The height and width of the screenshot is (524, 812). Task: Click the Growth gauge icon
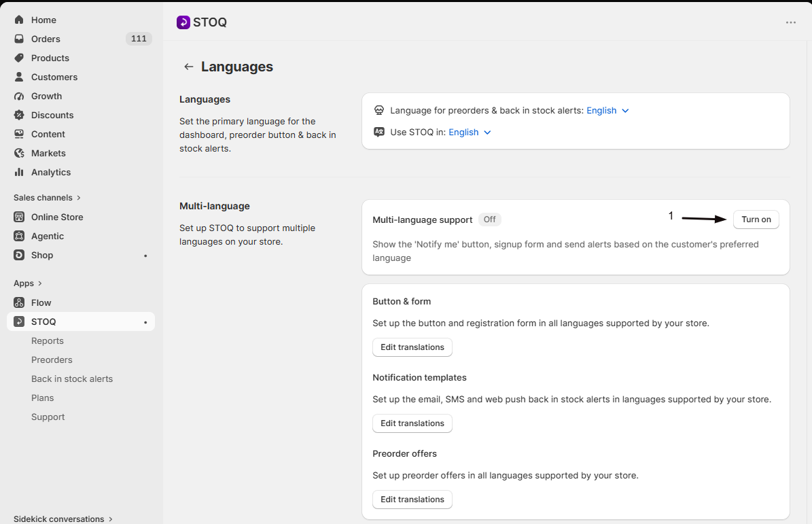[19, 96]
